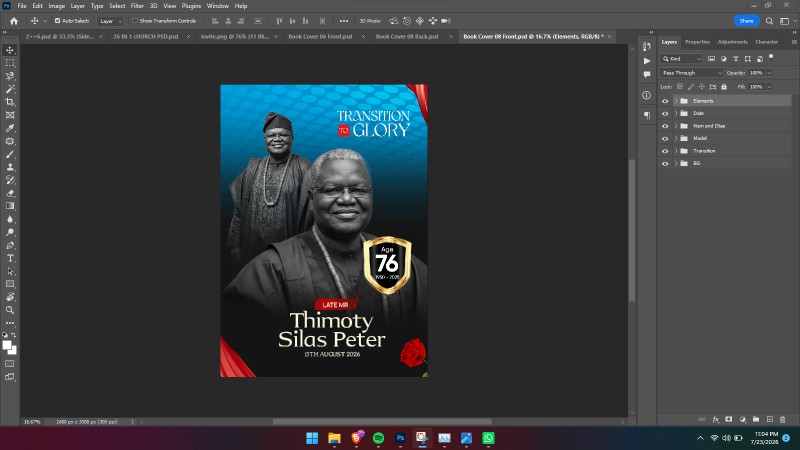The height and width of the screenshot is (450, 800).
Task: Open the Edit Toolbar ellipsis
Action: click(x=10, y=323)
